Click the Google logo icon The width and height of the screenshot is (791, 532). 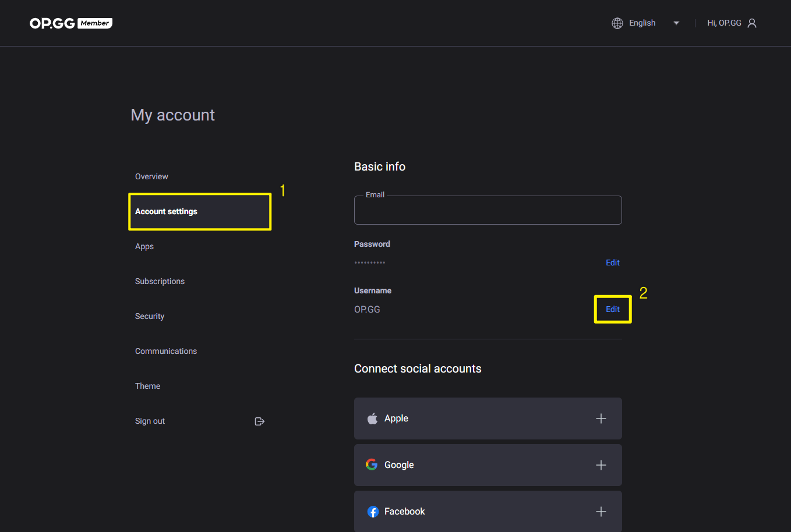click(x=372, y=464)
